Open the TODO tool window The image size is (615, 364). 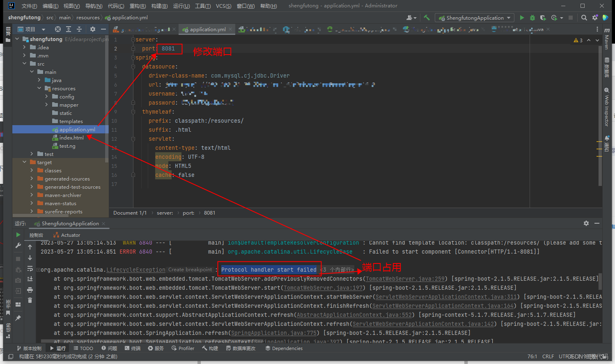click(83, 348)
